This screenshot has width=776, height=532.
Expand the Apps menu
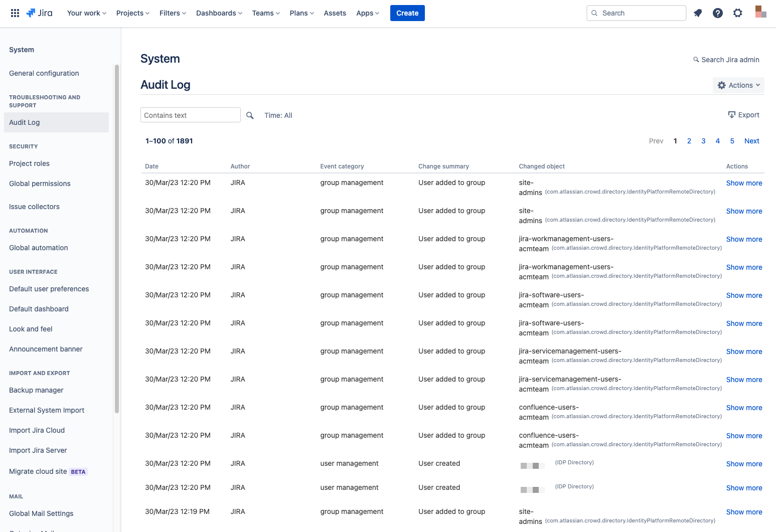[367, 13]
